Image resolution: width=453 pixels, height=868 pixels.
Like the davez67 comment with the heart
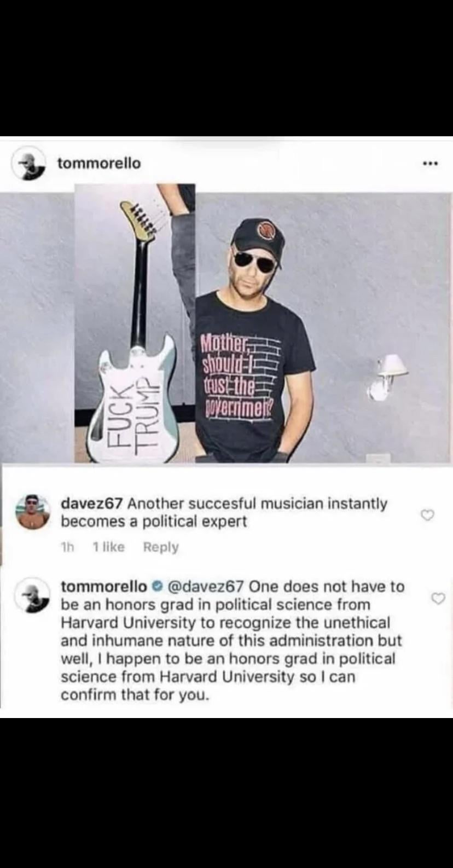[x=428, y=515]
